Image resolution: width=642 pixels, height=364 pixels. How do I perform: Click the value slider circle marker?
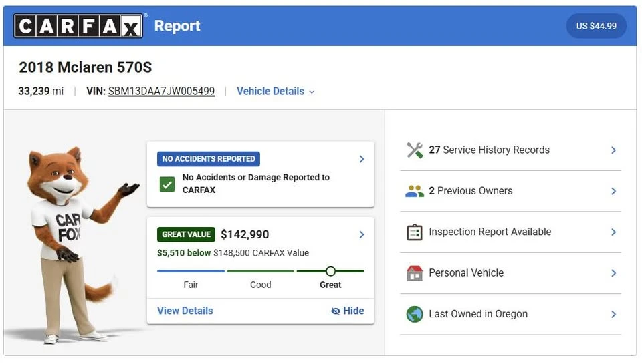pyautogui.click(x=331, y=271)
